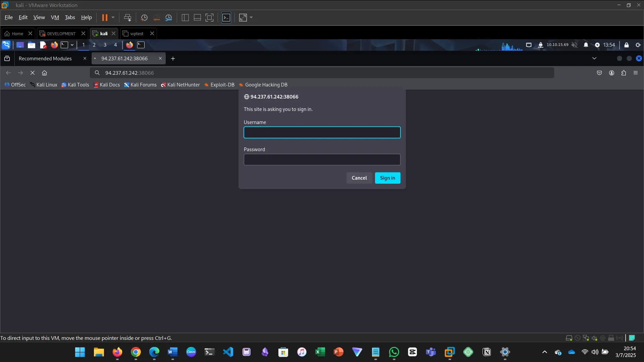Click the Sign in button

(387, 178)
